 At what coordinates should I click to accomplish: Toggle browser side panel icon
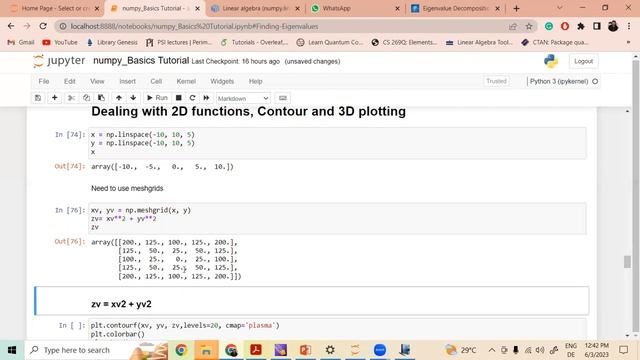pyautogui.click(x=597, y=26)
